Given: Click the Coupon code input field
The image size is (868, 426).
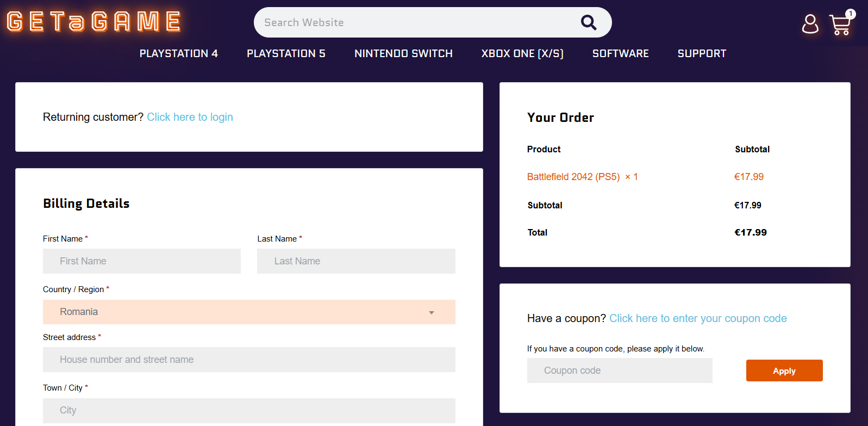Looking at the screenshot, I should pyautogui.click(x=619, y=371).
